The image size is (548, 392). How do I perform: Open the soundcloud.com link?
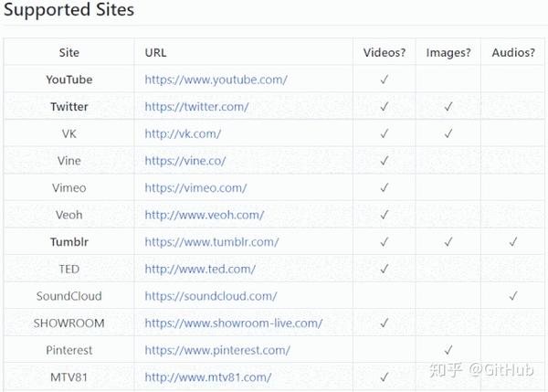click(x=210, y=296)
